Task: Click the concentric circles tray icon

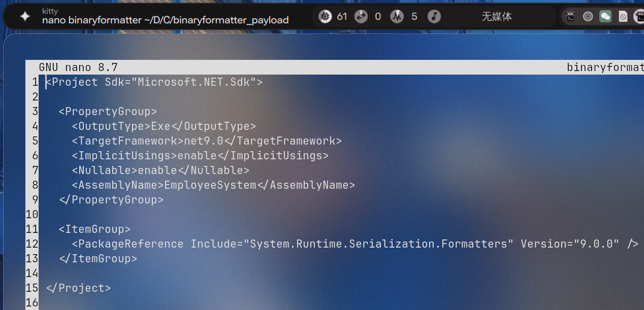Action: point(588,17)
